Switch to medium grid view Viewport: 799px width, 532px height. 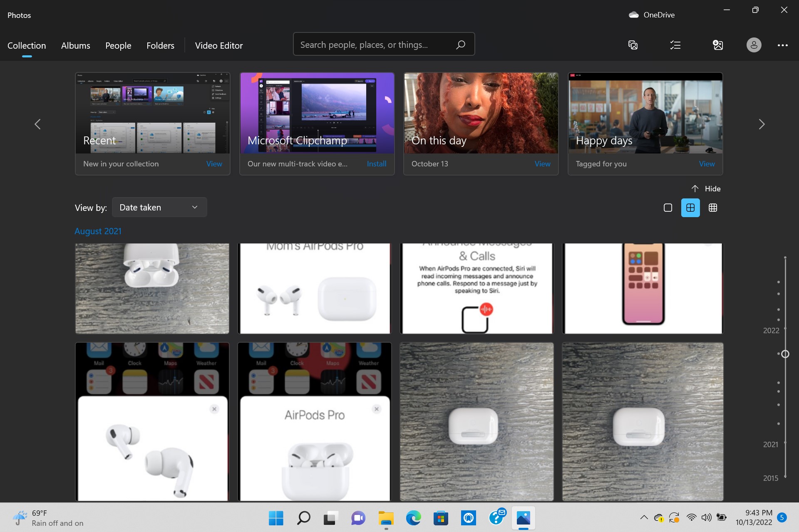click(x=690, y=208)
